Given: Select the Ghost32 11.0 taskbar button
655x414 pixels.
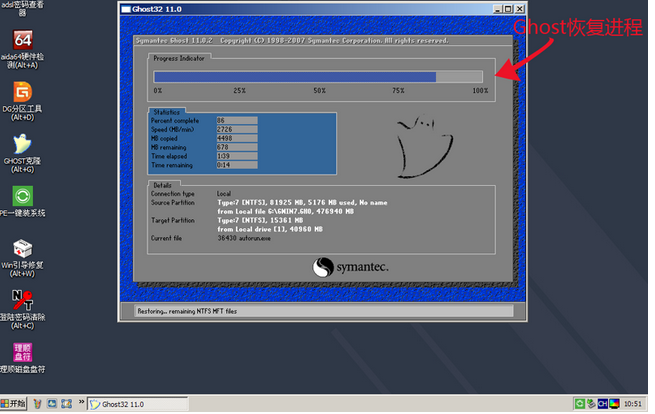Looking at the screenshot, I should coord(138,404).
